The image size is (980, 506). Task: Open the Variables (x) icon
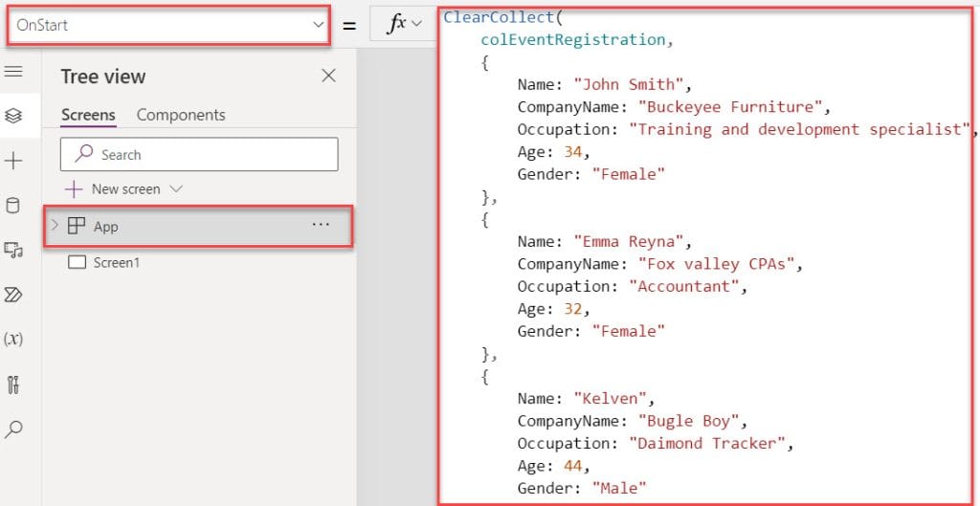[x=13, y=340]
